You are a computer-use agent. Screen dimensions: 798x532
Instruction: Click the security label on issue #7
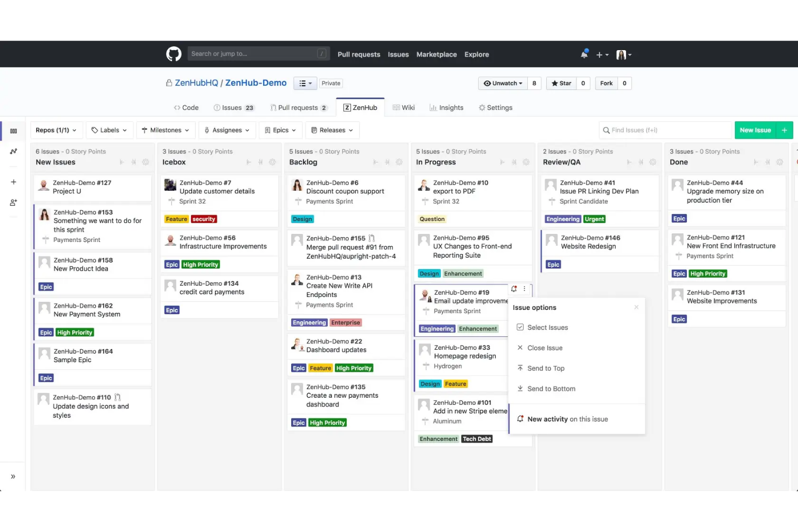tap(204, 219)
